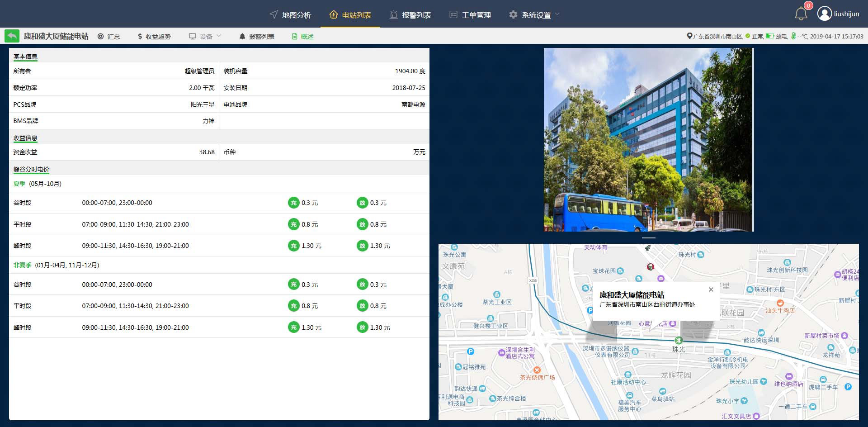
Task: Expand the 系统设置 dropdown arrow
Action: click(x=557, y=14)
